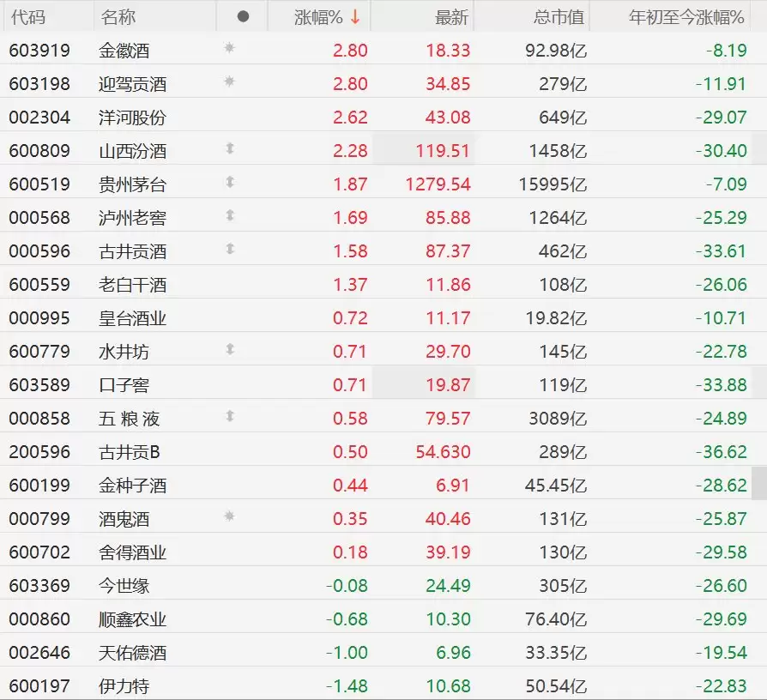Select the 古井贡B name cell
The width and height of the screenshot is (767, 700).
click(x=130, y=452)
